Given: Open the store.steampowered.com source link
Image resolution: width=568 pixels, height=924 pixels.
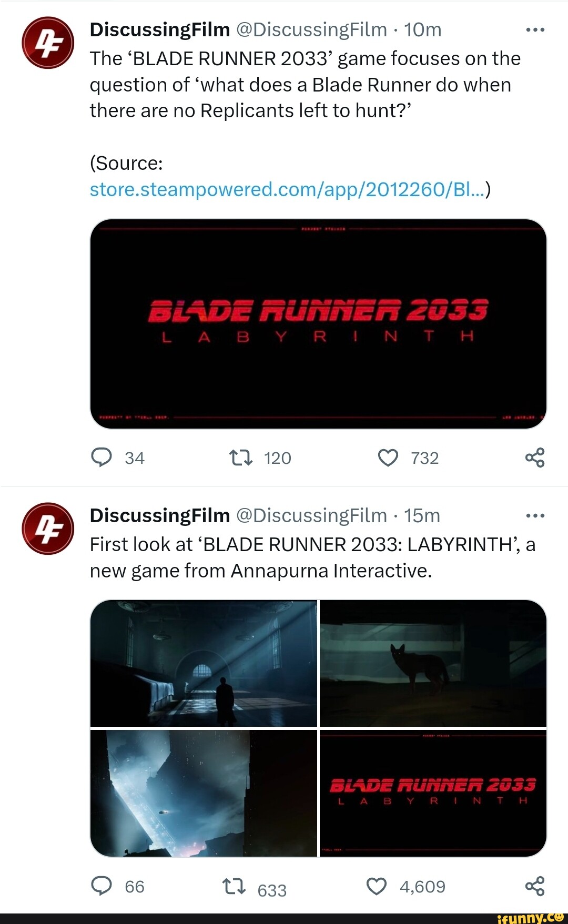Looking at the screenshot, I should coord(287,189).
